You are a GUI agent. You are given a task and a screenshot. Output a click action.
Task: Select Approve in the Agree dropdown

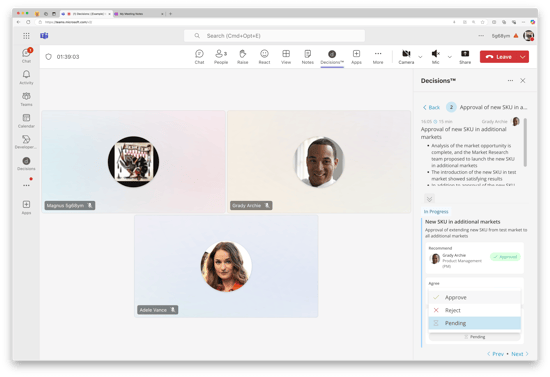tap(474, 297)
